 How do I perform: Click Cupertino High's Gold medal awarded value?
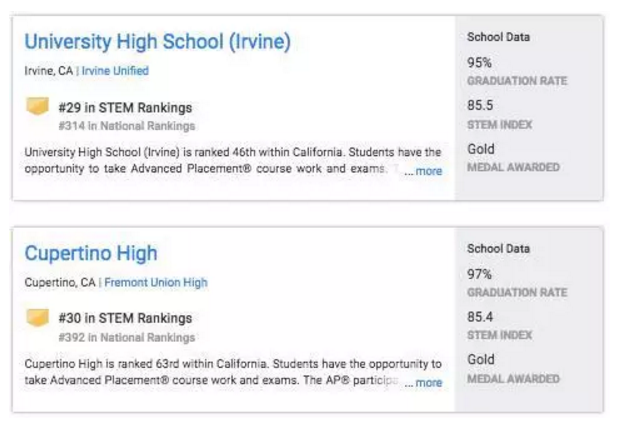tap(481, 359)
